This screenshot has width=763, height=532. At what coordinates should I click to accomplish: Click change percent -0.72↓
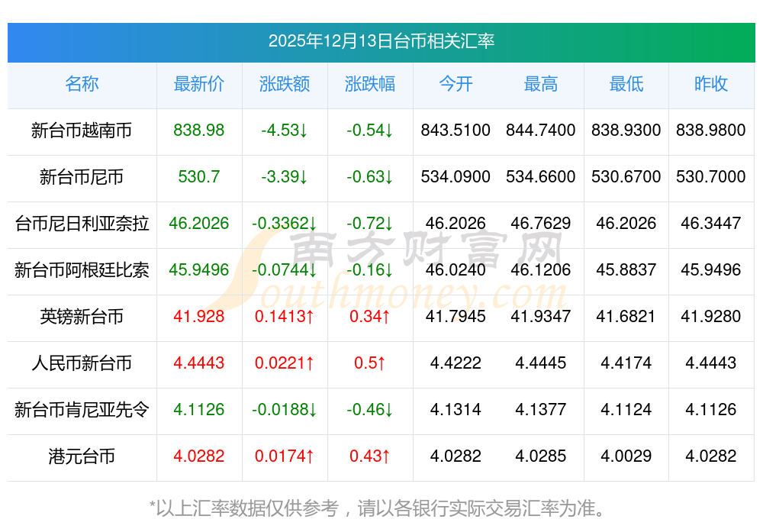[370, 224]
